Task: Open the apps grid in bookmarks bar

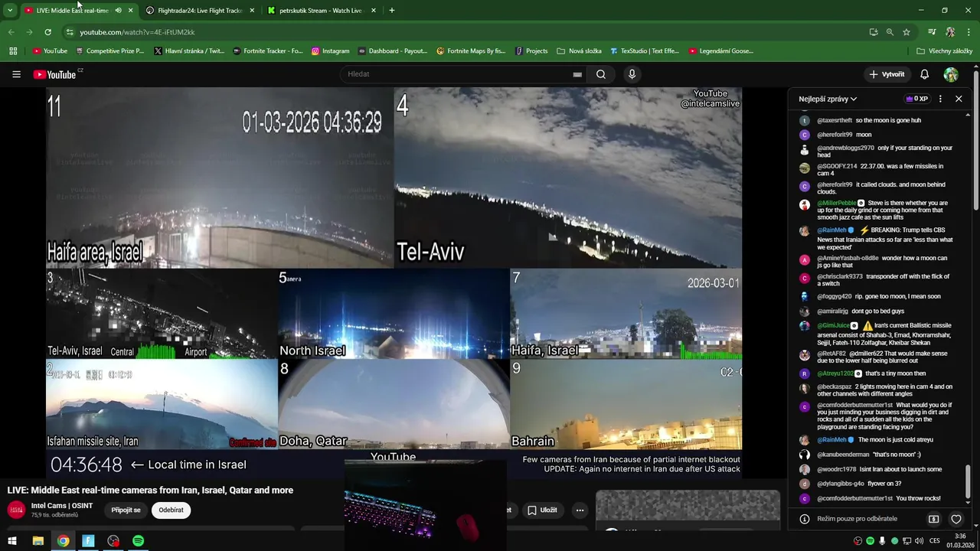Action: [13, 51]
